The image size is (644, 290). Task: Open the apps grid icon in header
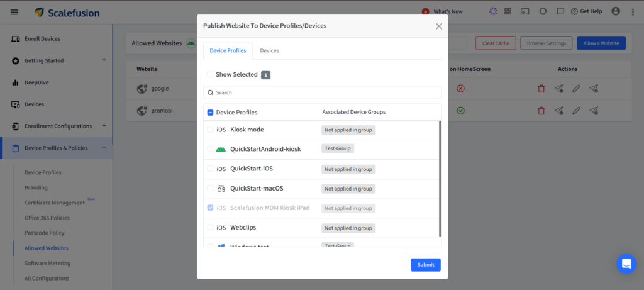pyautogui.click(x=508, y=12)
